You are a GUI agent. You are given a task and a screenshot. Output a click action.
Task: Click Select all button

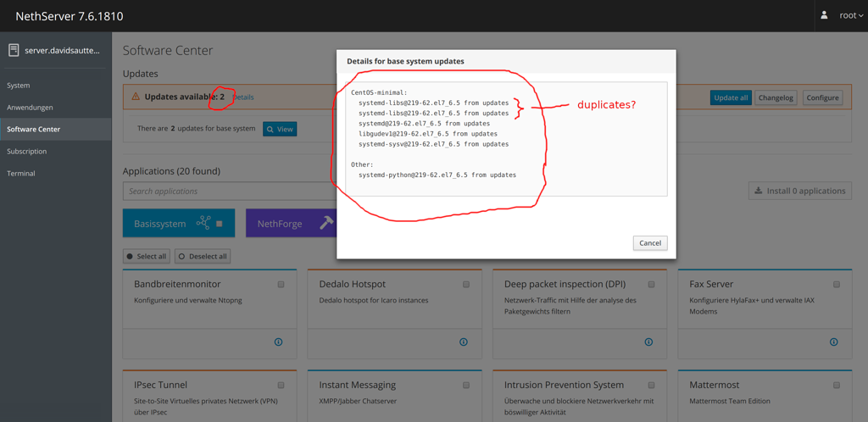point(147,257)
